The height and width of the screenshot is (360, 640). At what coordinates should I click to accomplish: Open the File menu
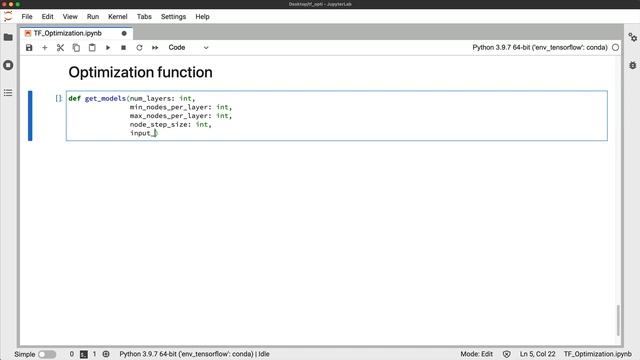[x=27, y=17]
